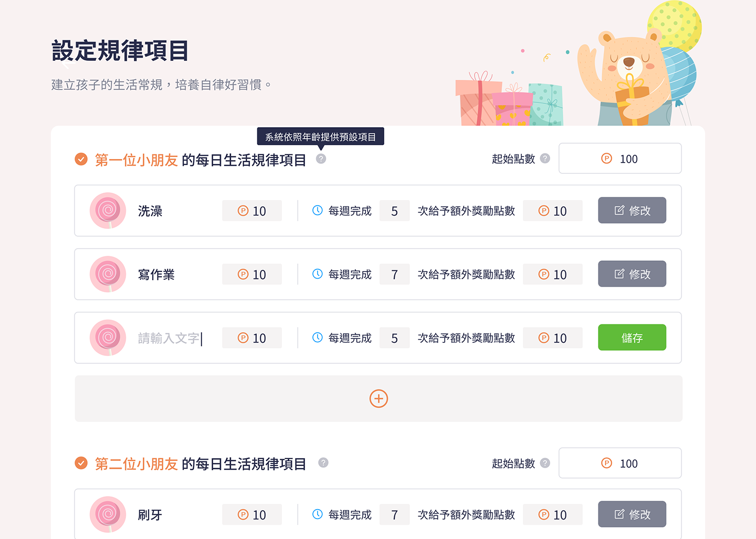Save the new rule with 儲存

point(632,337)
